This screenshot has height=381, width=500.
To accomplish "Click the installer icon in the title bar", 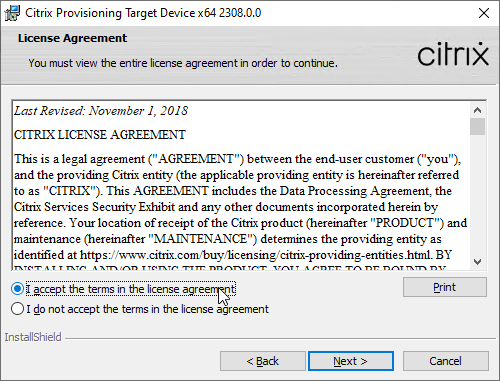I will click(x=12, y=13).
